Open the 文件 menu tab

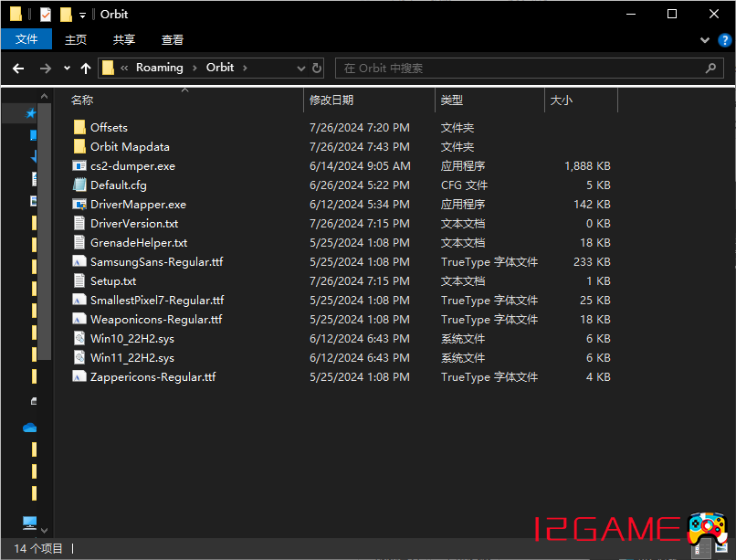26,39
